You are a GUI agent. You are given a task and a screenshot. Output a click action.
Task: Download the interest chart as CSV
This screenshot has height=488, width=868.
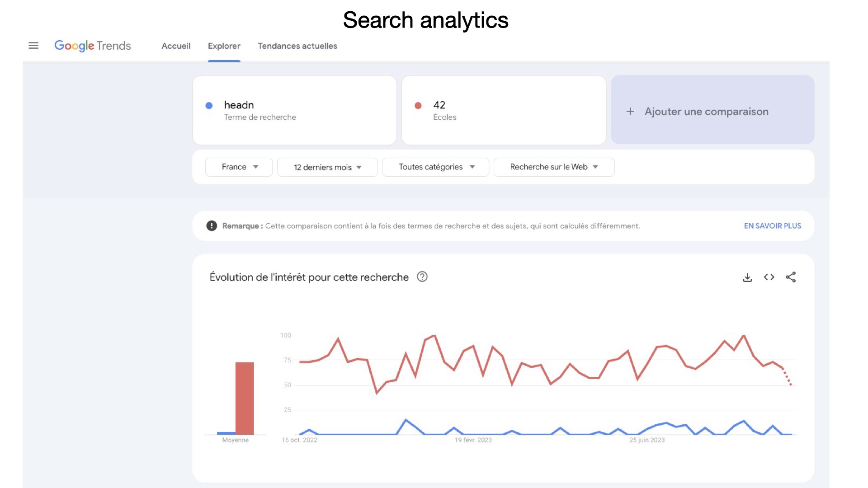click(747, 277)
